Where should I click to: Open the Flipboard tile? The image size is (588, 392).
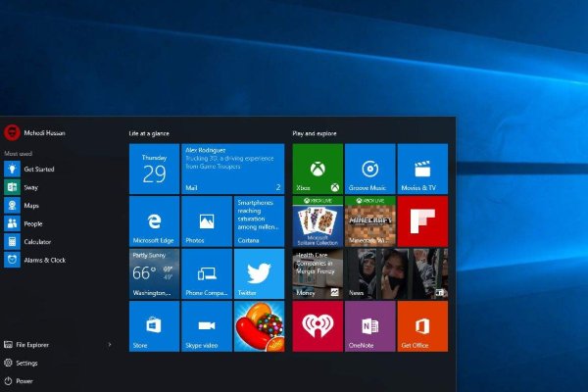pos(422,221)
